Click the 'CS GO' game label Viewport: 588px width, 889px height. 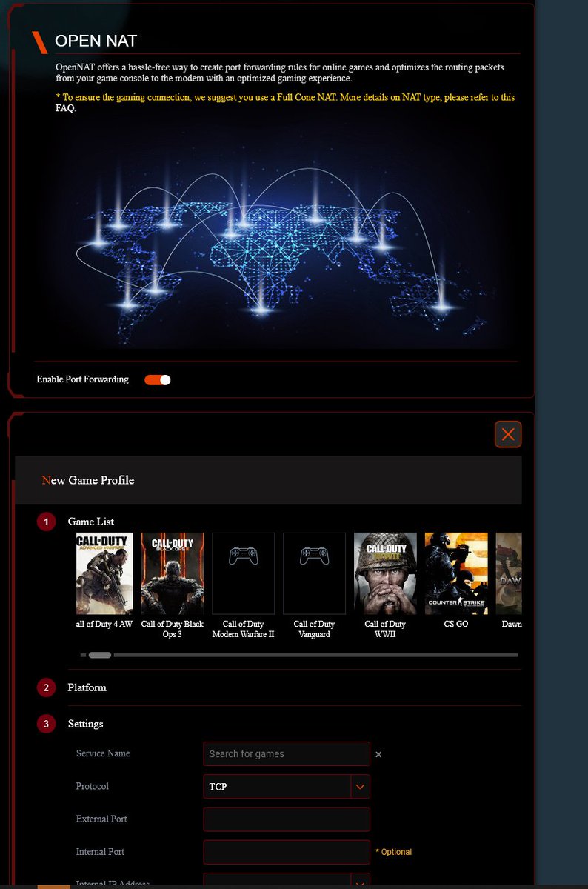pyautogui.click(x=457, y=624)
